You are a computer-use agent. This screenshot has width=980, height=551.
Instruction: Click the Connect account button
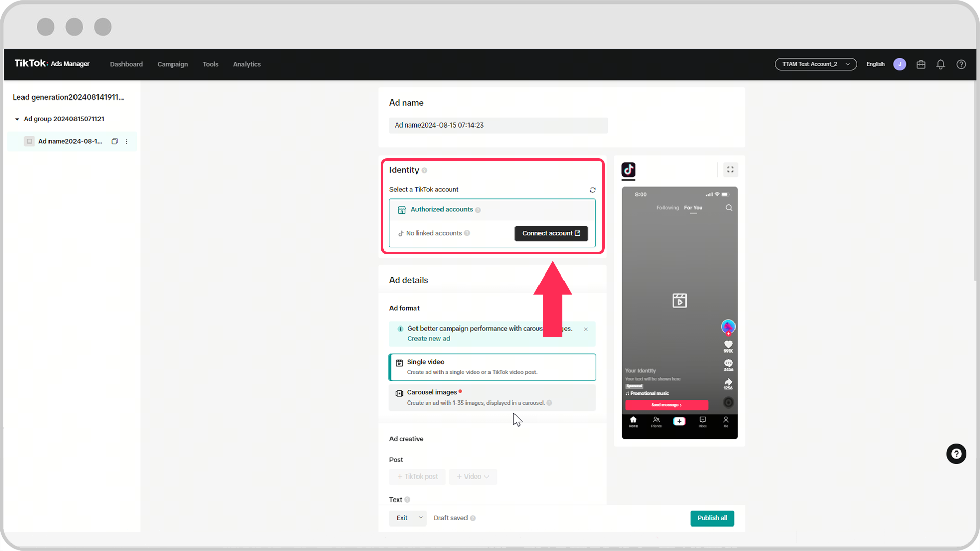551,233
